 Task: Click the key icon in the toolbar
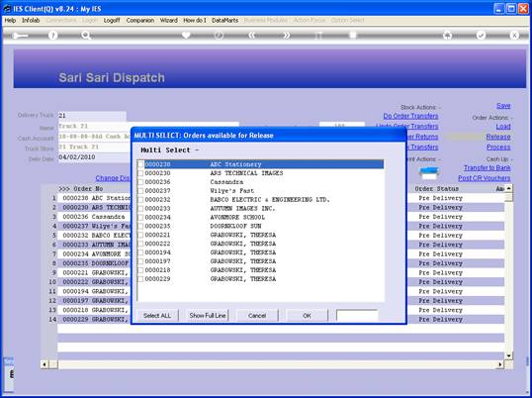pos(19,36)
